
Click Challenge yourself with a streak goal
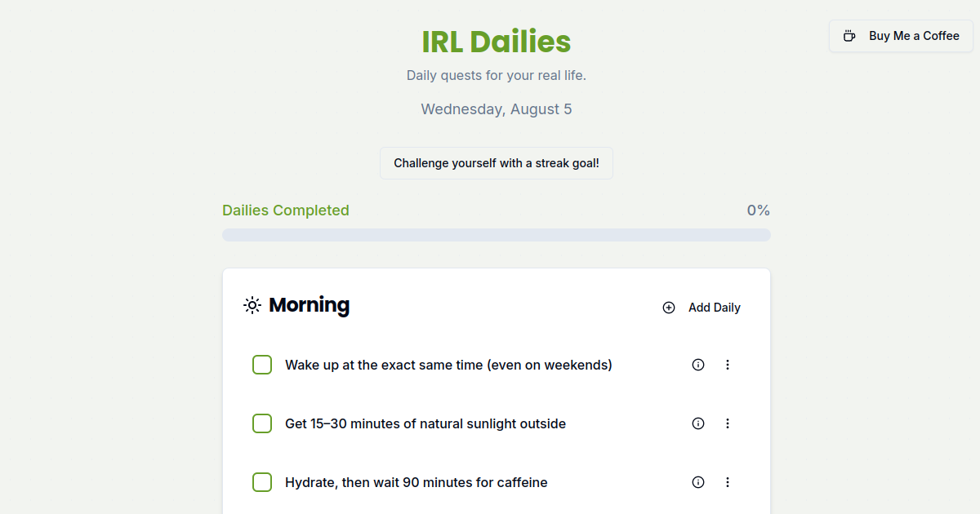pyautogui.click(x=497, y=163)
